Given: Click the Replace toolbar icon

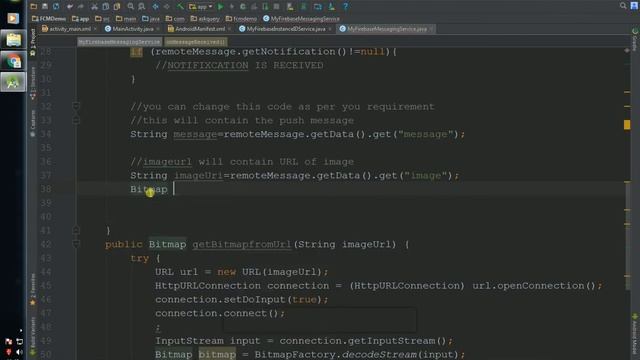Looking at the screenshot, I should [x=142, y=7].
